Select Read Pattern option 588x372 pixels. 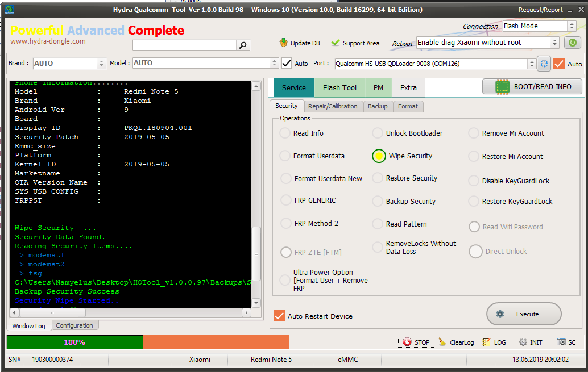(377, 224)
